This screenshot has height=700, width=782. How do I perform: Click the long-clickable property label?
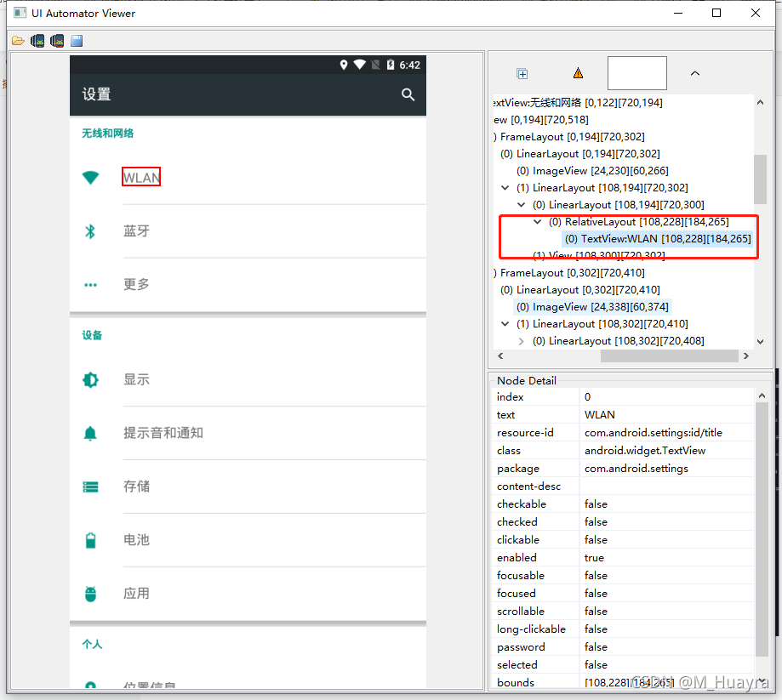tap(531, 629)
